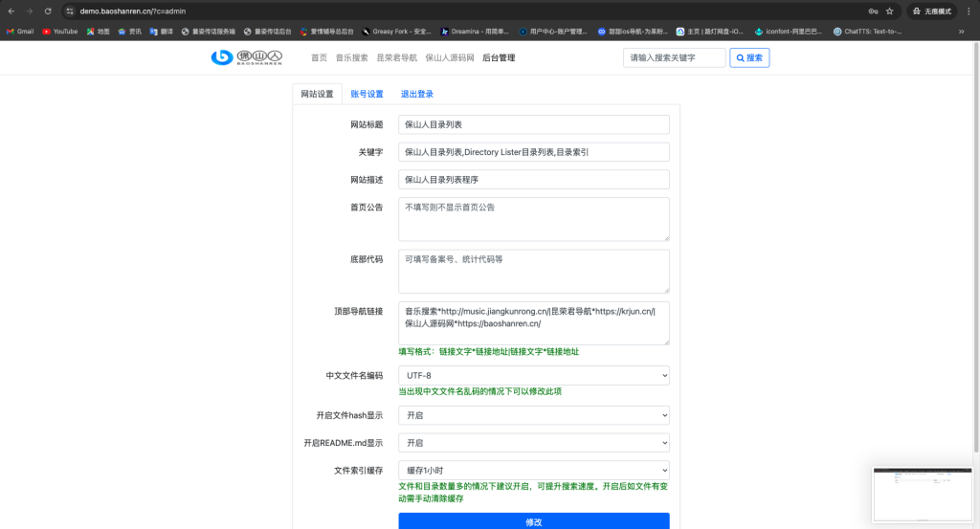
Task: Click into the 顶部导航链接 textarea
Action: (534, 323)
